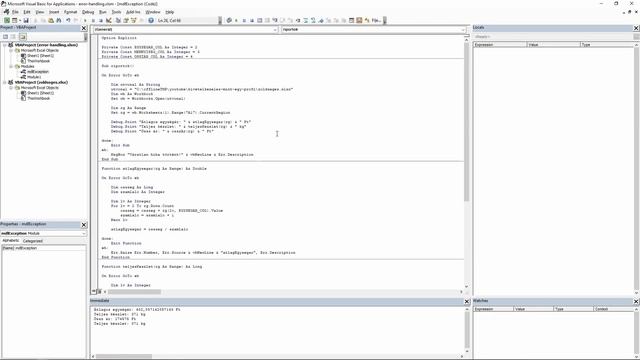Screen dimensions: 640x360
Task: Close the Immediate window
Action: pyautogui.click(x=467, y=301)
